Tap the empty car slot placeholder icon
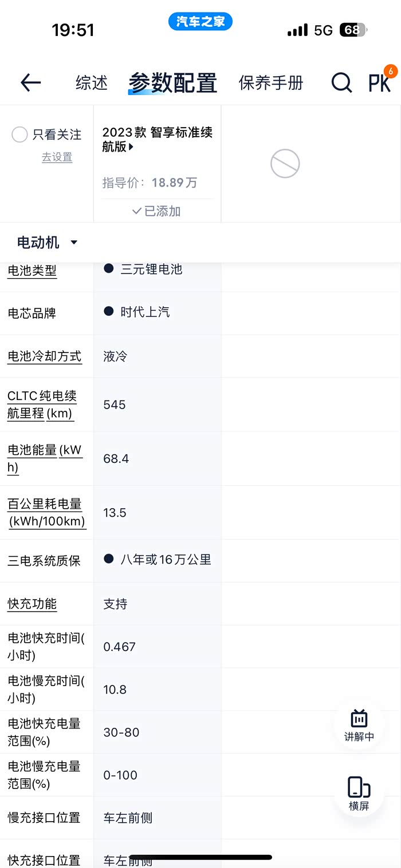401x868 pixels. (285, 164)
